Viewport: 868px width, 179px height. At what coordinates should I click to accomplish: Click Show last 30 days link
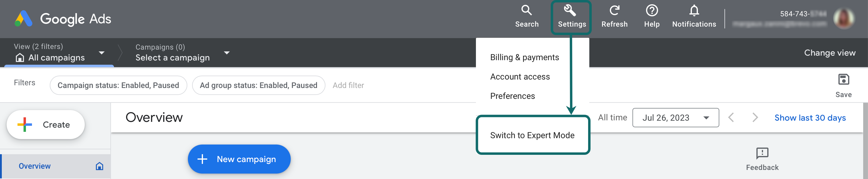(810, 118)
